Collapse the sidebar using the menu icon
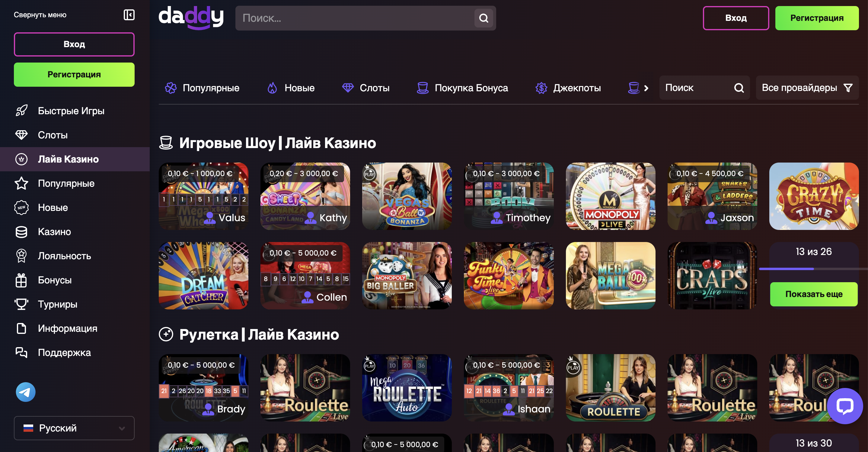This screenshot has height=452, width=868. point(129,15)
